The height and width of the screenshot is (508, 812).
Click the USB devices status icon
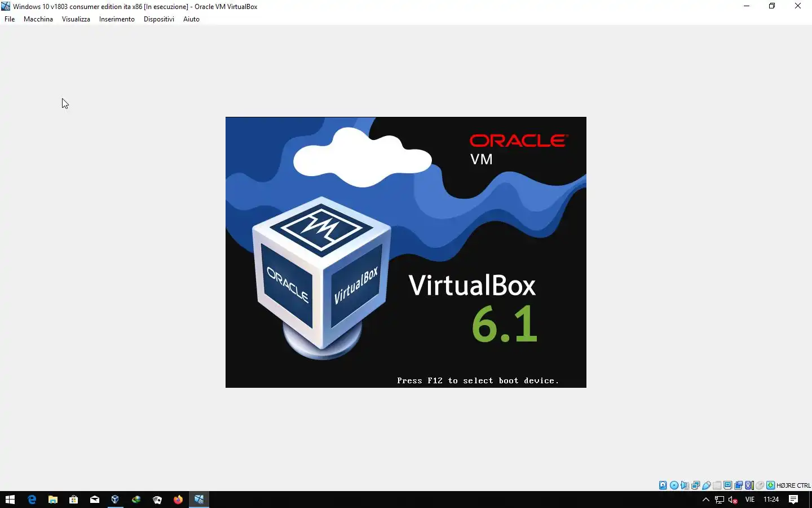706,485
